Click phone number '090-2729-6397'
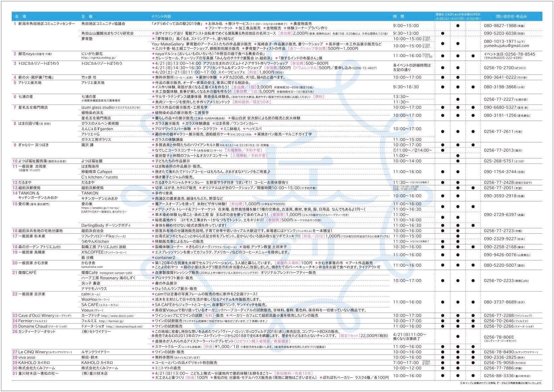Viewport: 554px width, 392px height. 500,215
